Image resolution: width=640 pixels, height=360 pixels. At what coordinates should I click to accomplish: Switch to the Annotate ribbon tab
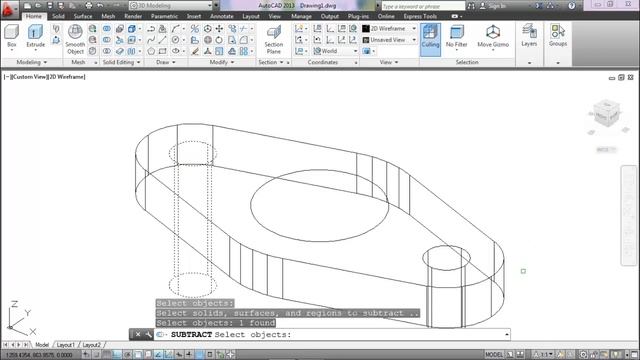[222, 16]
